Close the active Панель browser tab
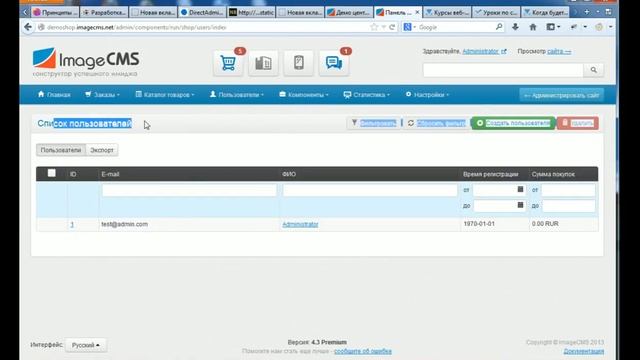640x360 pixels. pos(417,12)
